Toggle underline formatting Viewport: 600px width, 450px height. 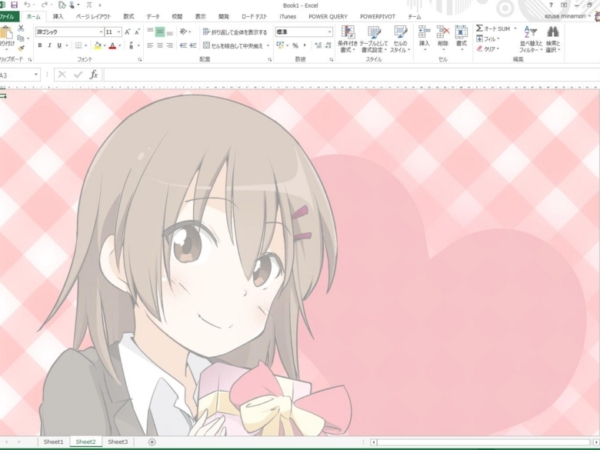click(x=59, y=46)
